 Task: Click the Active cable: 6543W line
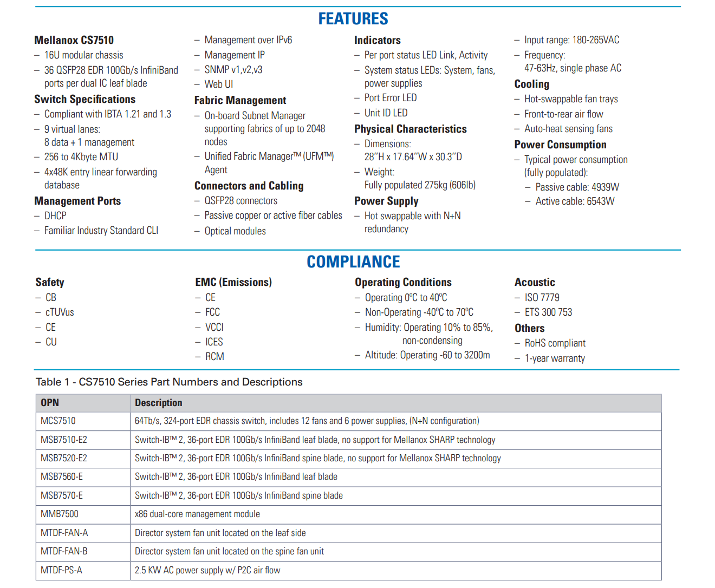[x=575, y=201]
